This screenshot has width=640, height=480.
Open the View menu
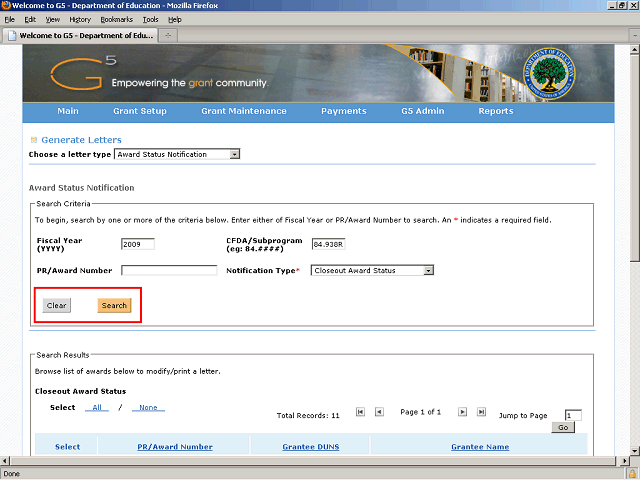point(53,20)
